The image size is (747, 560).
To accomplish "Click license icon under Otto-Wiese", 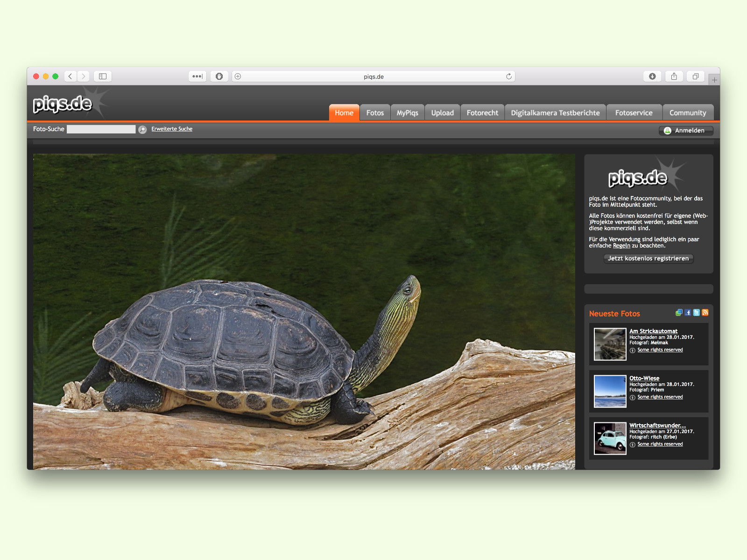I will coord(633,397).
